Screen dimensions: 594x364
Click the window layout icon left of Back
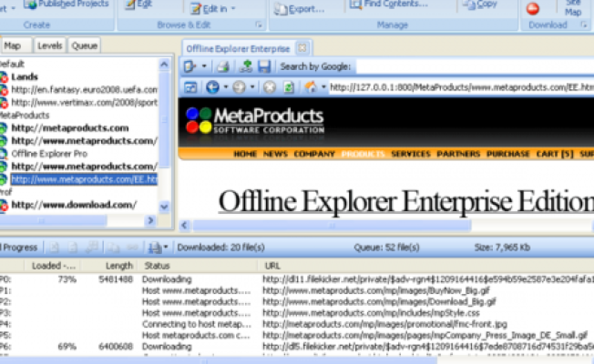tap(190, 87)
